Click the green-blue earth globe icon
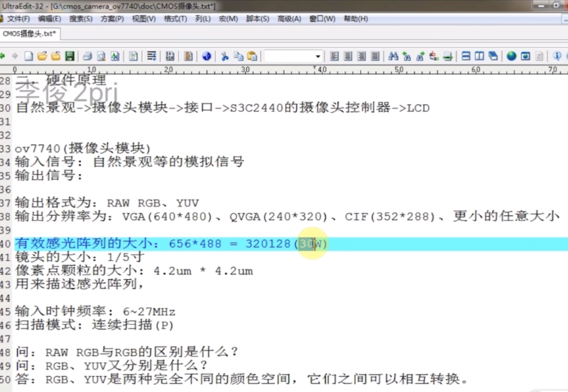568x392 pixels. [x=512, y=56]
